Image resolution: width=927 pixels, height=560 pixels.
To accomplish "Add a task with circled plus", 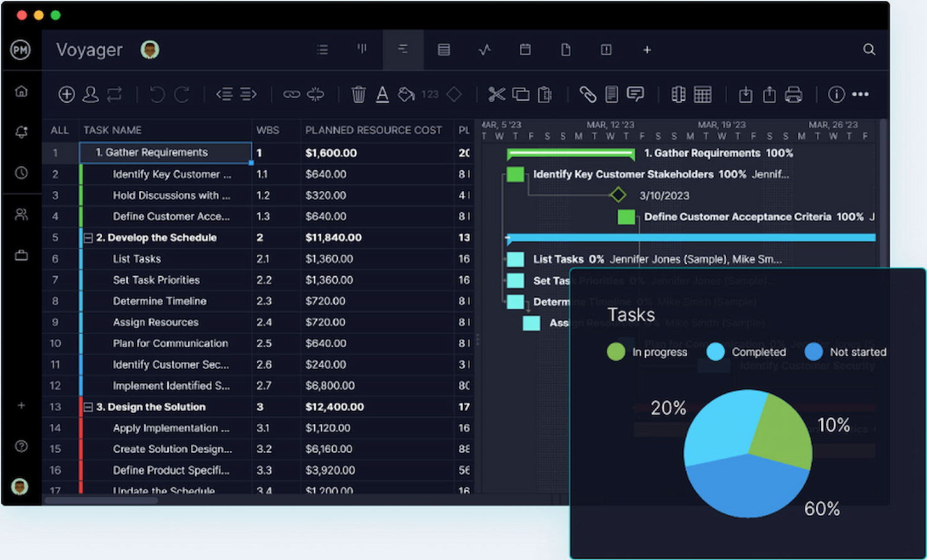I will pyautogui.click(x=66, y=95).
